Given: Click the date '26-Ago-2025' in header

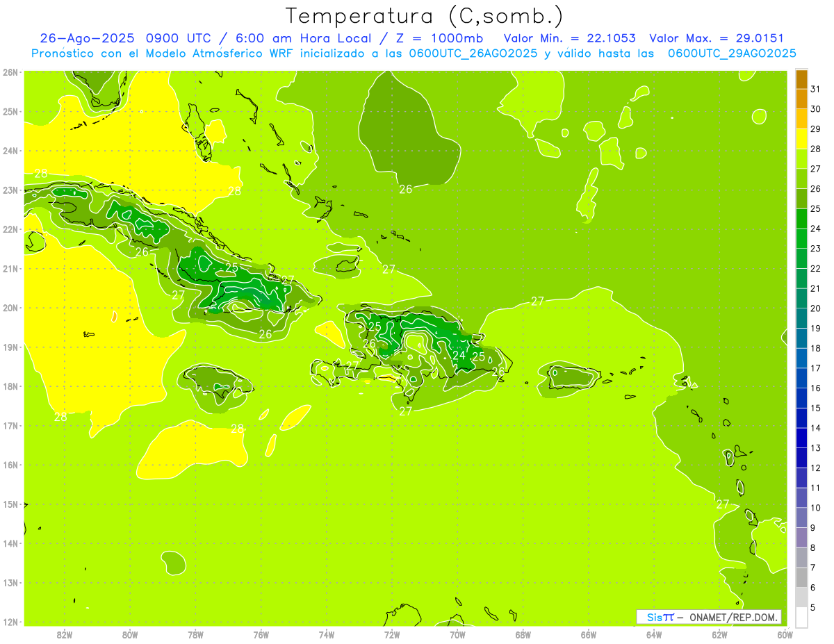Looking at the screenshot, I should pos(87,38).
